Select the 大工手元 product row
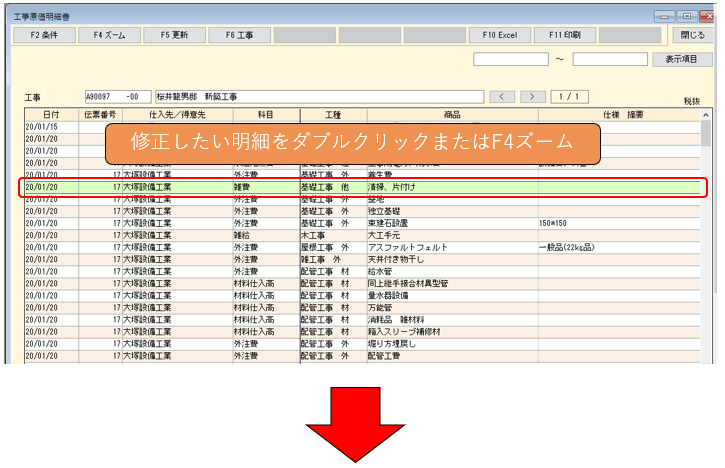The image size is (725, 468). coord(363,235)
